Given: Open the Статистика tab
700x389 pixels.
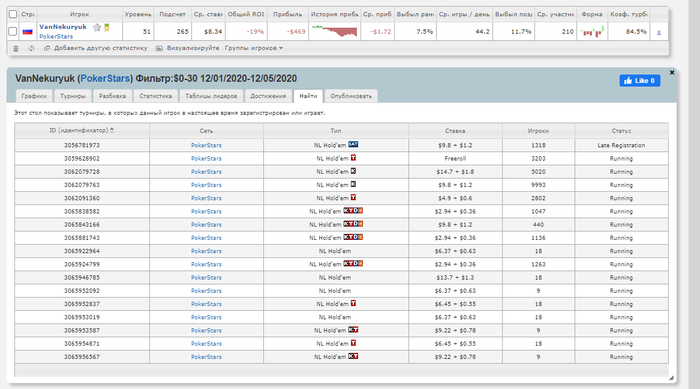Looking at the screenshot, I should point(155,96).
